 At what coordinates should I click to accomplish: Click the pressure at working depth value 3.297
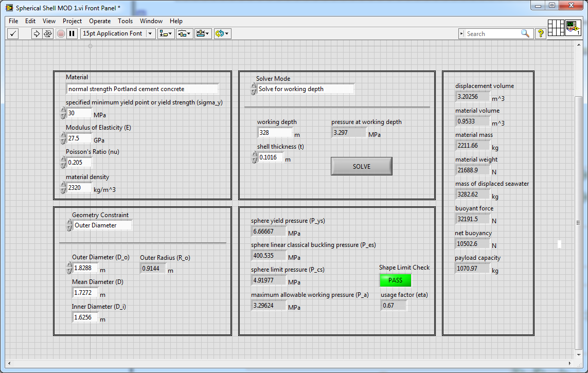point(349,133)
